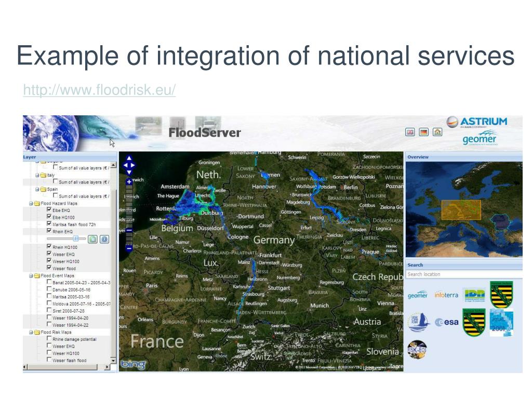Open the blue info icon under Rhein EHQ

point(104,239)
